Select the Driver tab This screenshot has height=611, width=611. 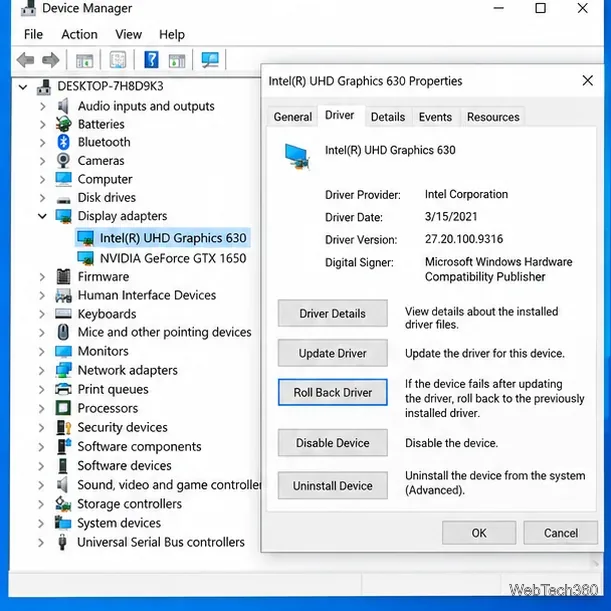pos(339,115)
